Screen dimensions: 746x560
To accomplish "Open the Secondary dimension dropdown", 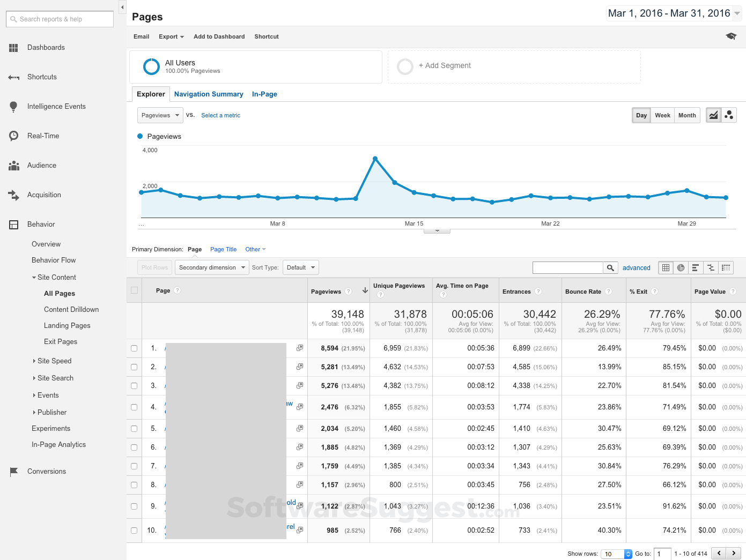I will tap(211, 267).
